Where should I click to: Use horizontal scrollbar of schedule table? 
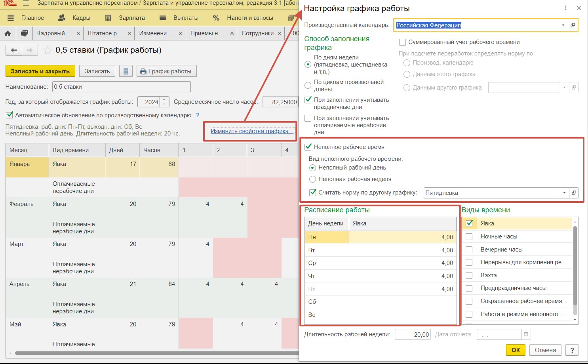tap(156, 353)
